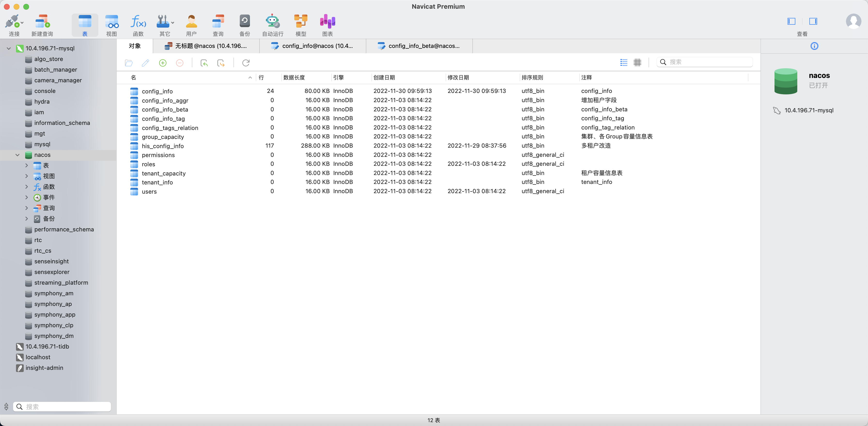Switch to config_info@nacos tab
Viewport: 868px width, 426px height.
coord(312,46)
